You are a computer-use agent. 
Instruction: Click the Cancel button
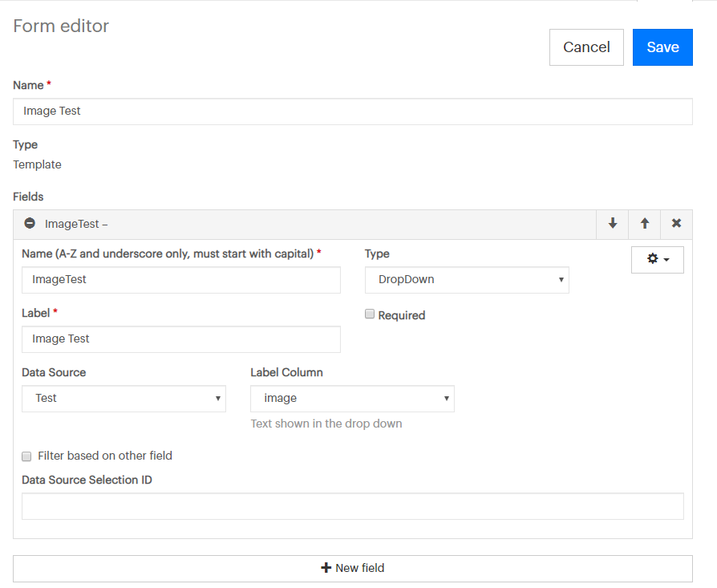click(586, 47)
